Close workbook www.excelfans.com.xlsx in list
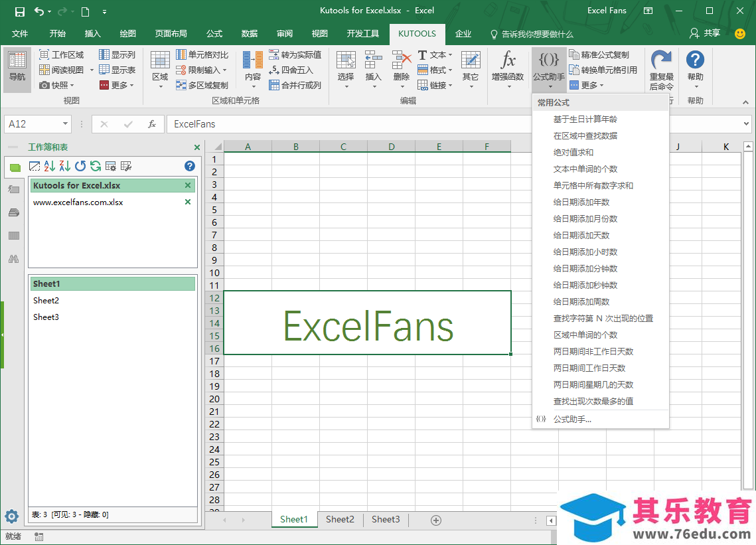 pyautogui.click(x=188, y=202)
